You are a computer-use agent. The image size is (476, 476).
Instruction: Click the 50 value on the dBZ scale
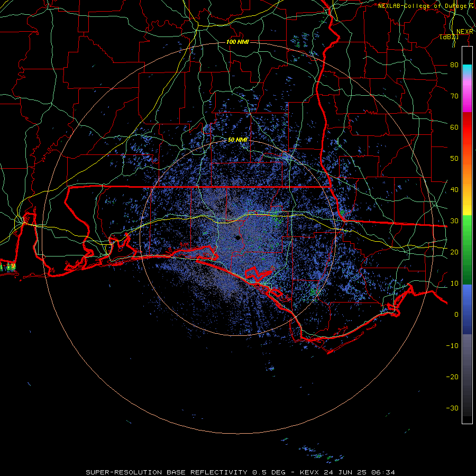(454, 159)
